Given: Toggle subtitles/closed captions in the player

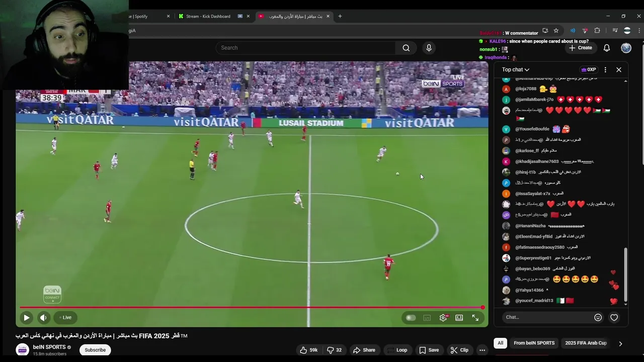Looking at the screenshot, I should pos(427,318).
